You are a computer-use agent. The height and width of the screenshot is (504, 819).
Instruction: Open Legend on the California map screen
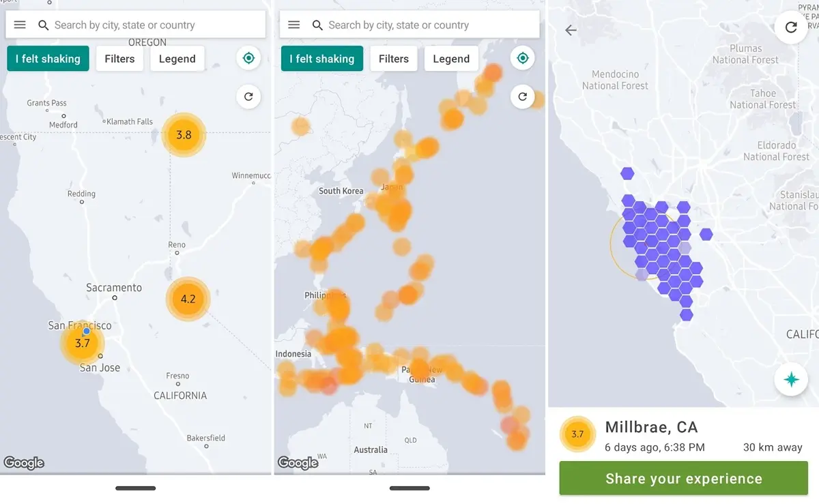click(x=177, y=59)
